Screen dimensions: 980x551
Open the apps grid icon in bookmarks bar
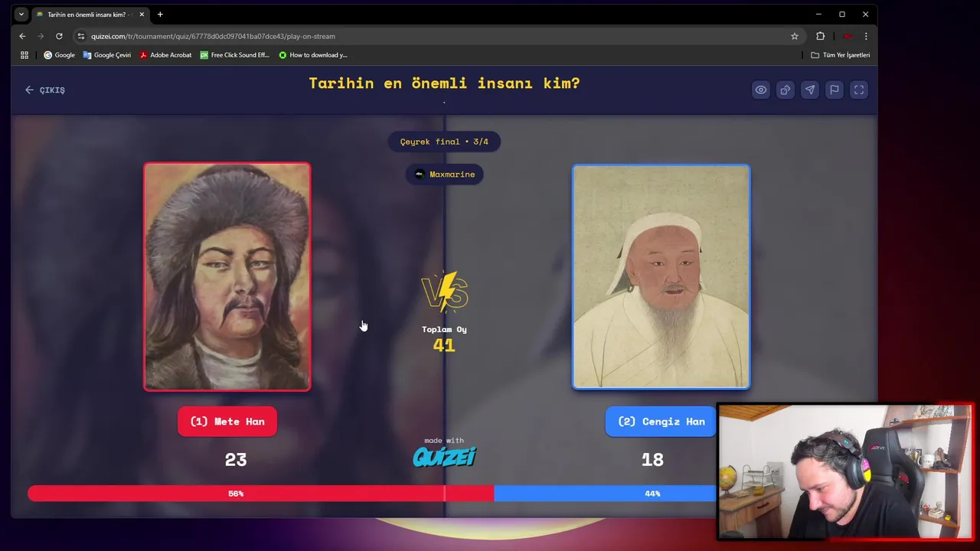coord(24,55)
